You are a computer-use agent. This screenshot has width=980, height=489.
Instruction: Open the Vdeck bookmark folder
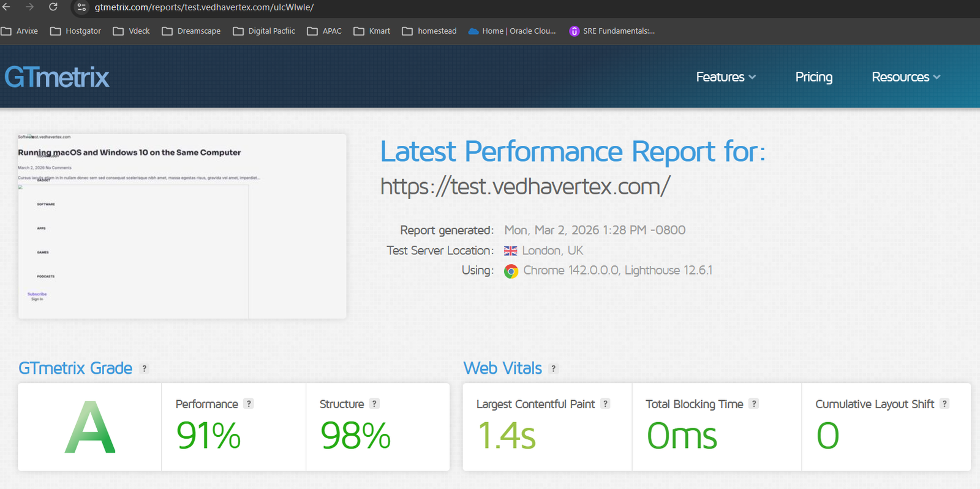point(131,31)
